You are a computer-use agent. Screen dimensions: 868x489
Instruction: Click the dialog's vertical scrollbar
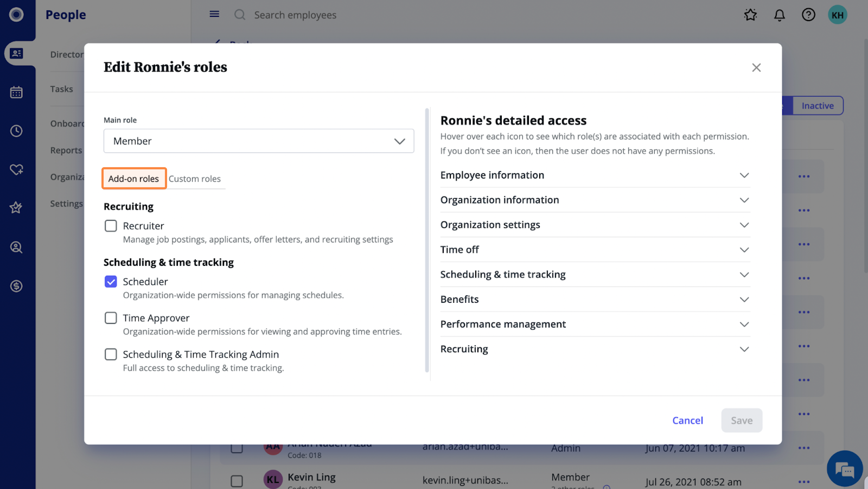point(427,240)
